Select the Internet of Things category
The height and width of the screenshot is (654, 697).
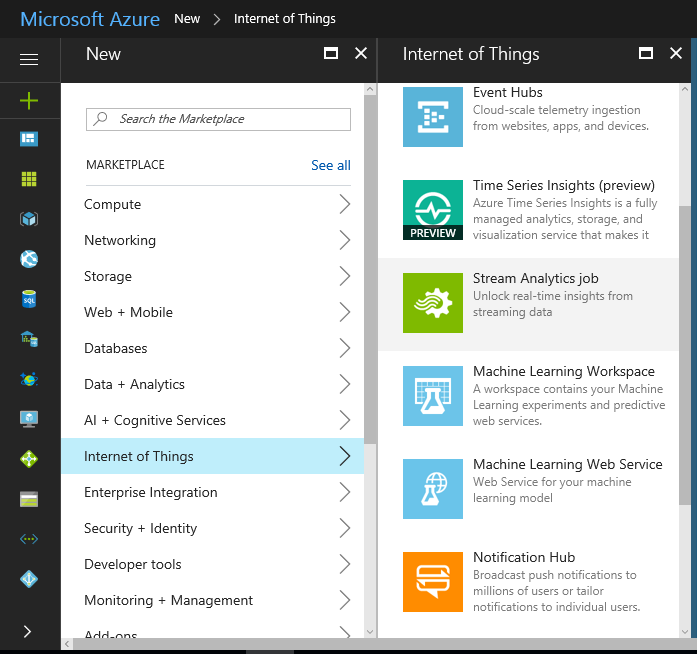212,456
